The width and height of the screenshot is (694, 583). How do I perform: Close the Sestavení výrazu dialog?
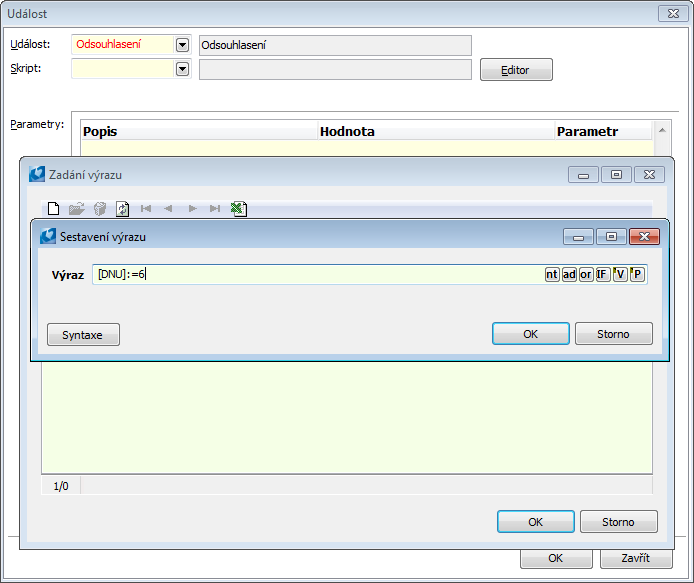pos(644,236)
